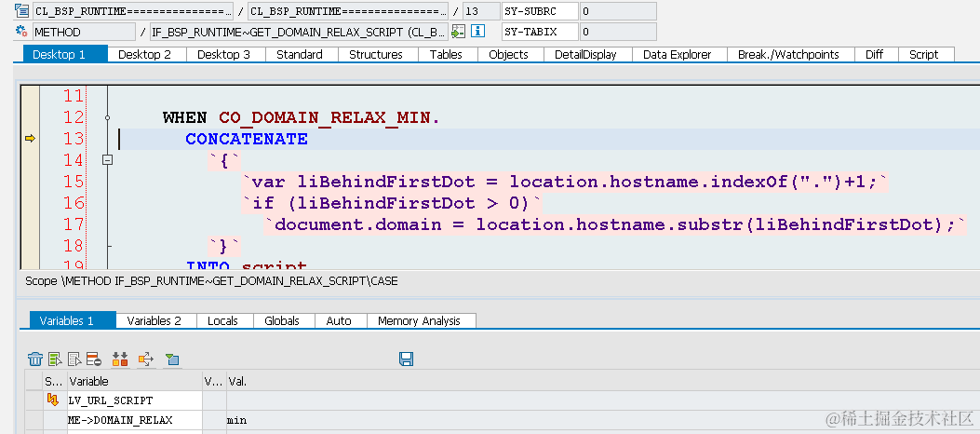This screenshot has width=980, height=434.
Task: Delete variables with the trash can icon
Action: pyautogui.click(x=35, y=359)
